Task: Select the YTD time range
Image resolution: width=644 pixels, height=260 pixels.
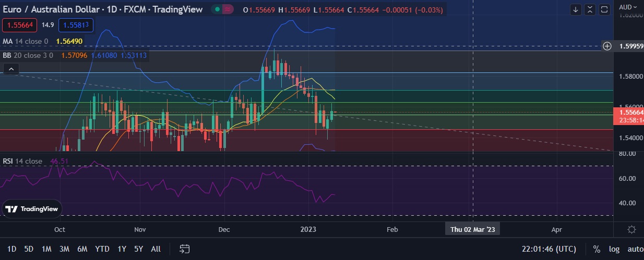Action: tap(102, 249)
